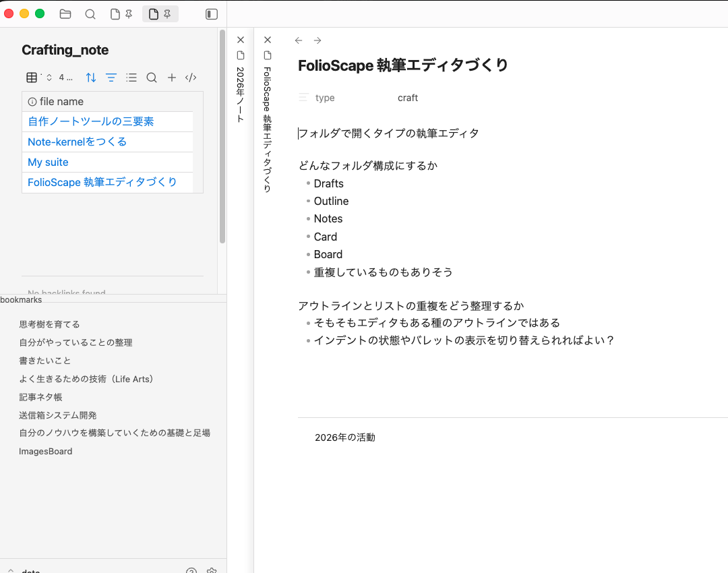The width and height of the screenshot is (728, 573).
Task: Open the '自分のノウハウを構築していくための基礎と足場' bookmark
Action: coord(115,433)
